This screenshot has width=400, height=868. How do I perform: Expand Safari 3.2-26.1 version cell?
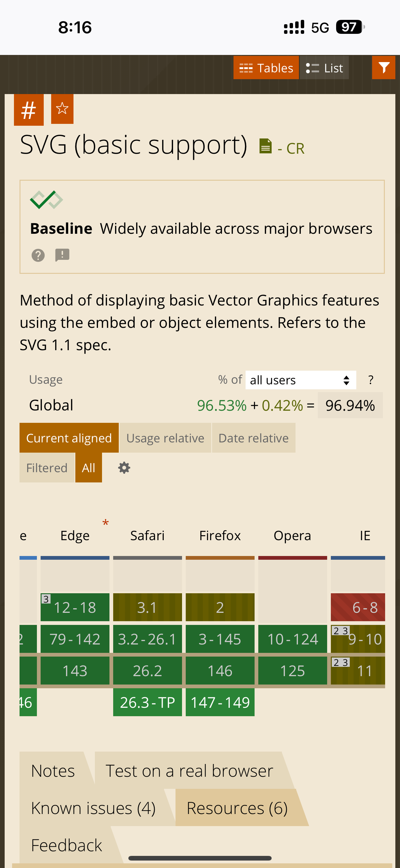147,639
